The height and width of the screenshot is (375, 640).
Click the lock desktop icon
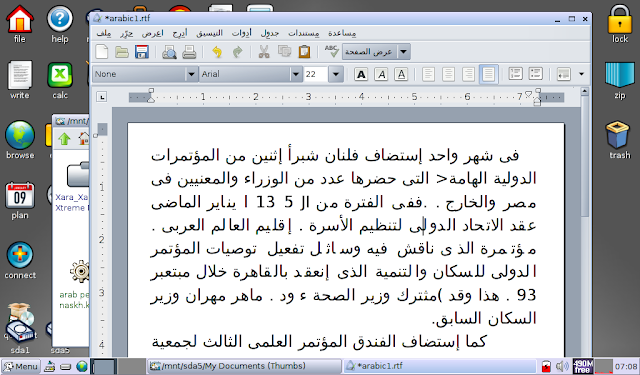(620, 23)
